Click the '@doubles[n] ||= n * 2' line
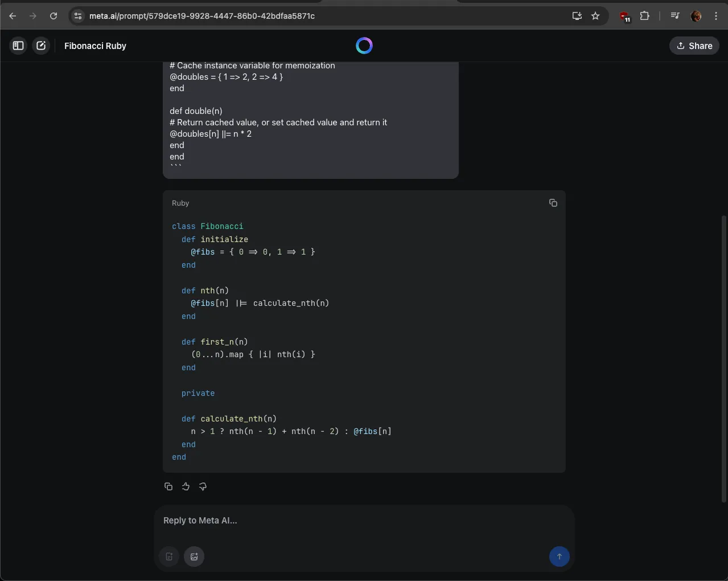Screen dimensions: 728x581 click(211, 134)
